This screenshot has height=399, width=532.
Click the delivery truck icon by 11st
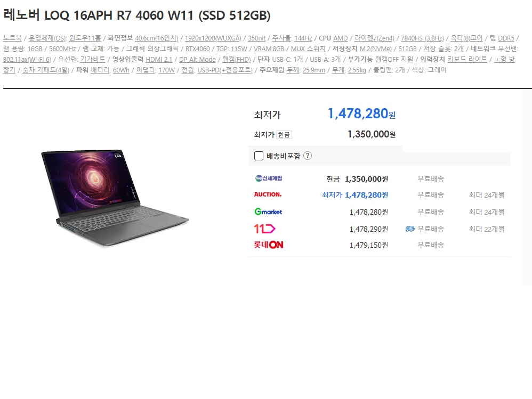click(410, 229)
